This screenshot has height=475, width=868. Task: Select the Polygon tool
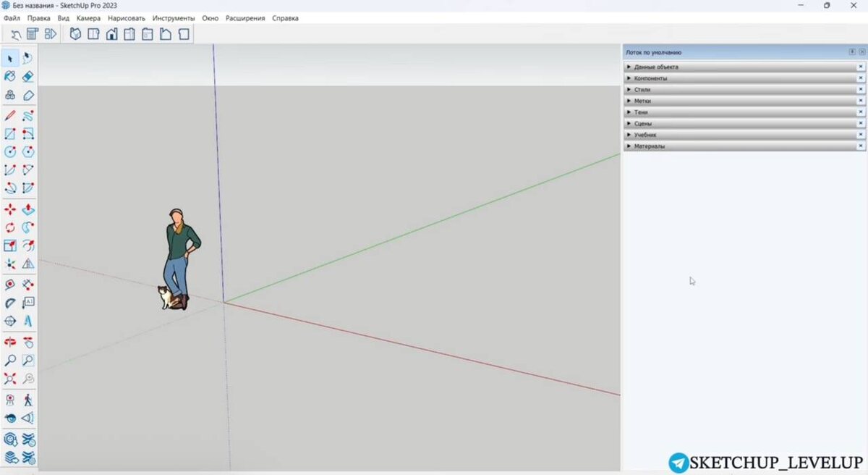point(27,152)
